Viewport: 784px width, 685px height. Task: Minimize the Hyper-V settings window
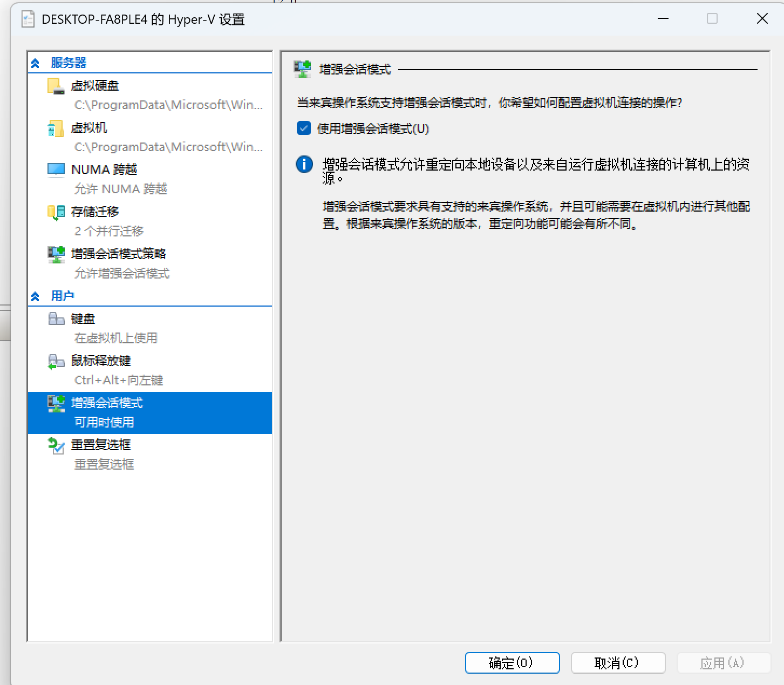[x=664, y=19]
